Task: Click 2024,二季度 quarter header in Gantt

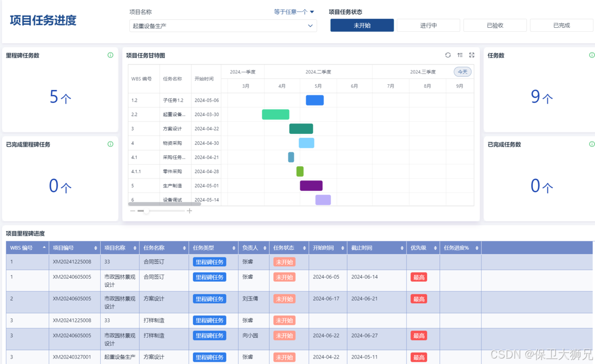Action: pos(318,72)
